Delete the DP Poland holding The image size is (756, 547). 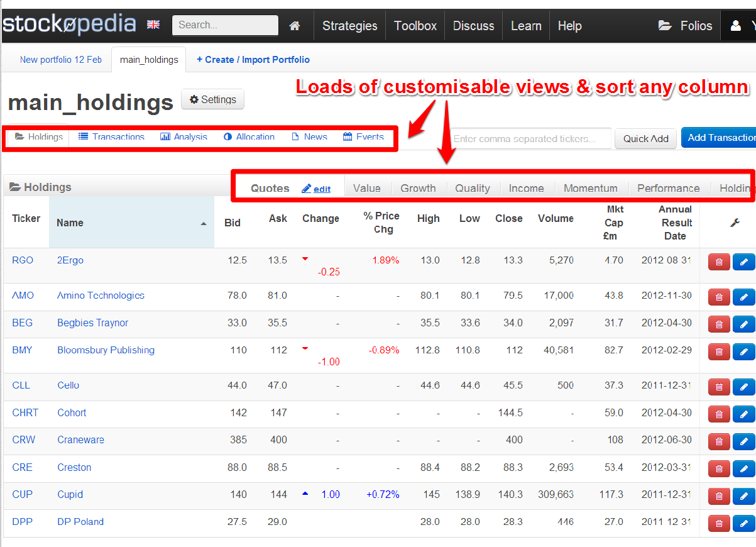point(719,523)
